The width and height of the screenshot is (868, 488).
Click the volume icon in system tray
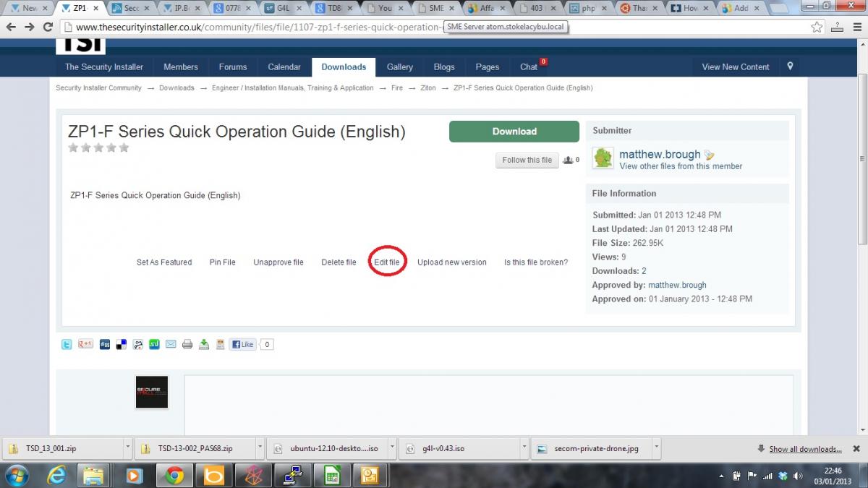pyautogui.click(x=796, y=476)
